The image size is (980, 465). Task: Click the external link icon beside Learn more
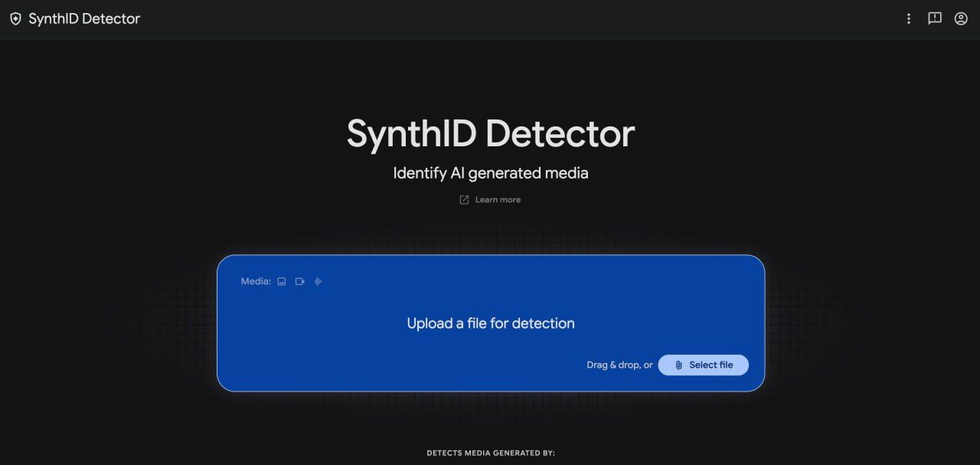[x=464, y=200]
